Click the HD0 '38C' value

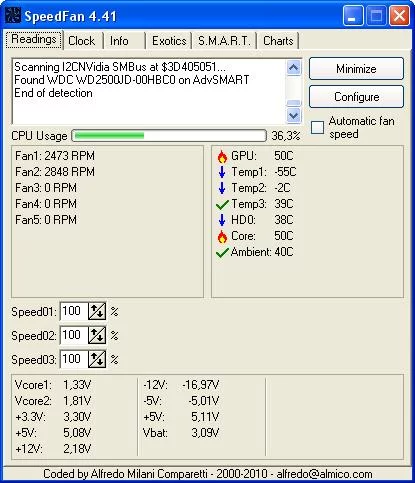[284, 220]
